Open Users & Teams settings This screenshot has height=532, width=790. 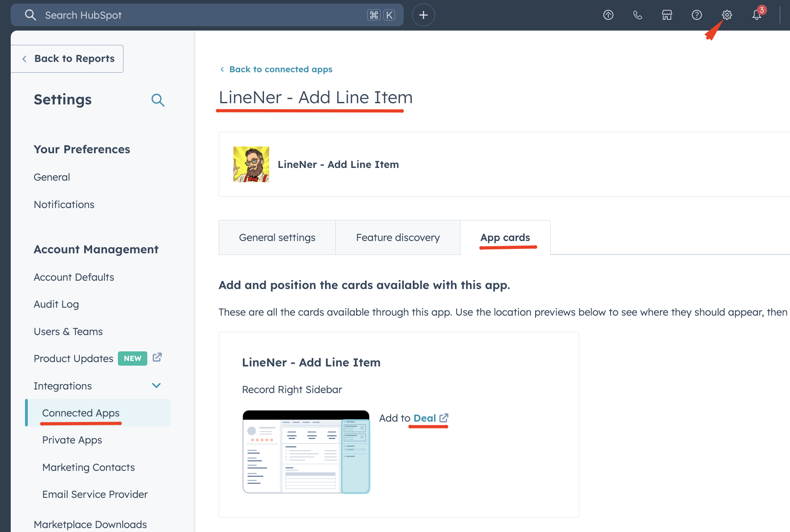click(x=68, y=332)
